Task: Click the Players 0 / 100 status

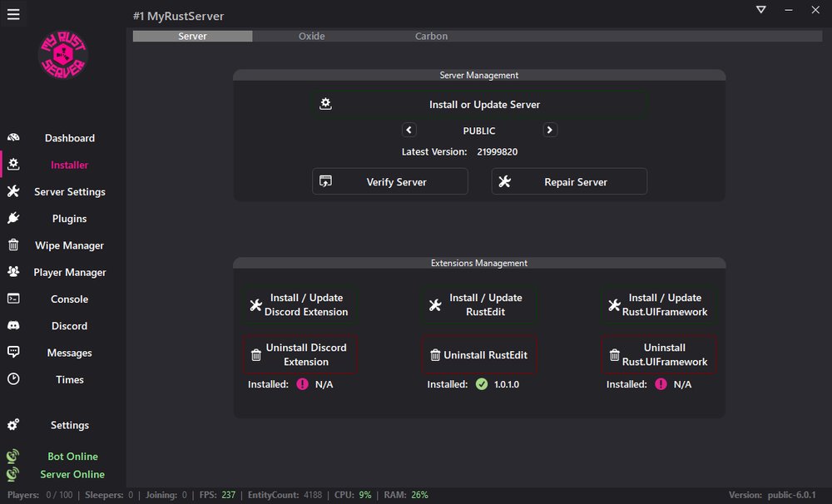Action: [x=40, y=495]
